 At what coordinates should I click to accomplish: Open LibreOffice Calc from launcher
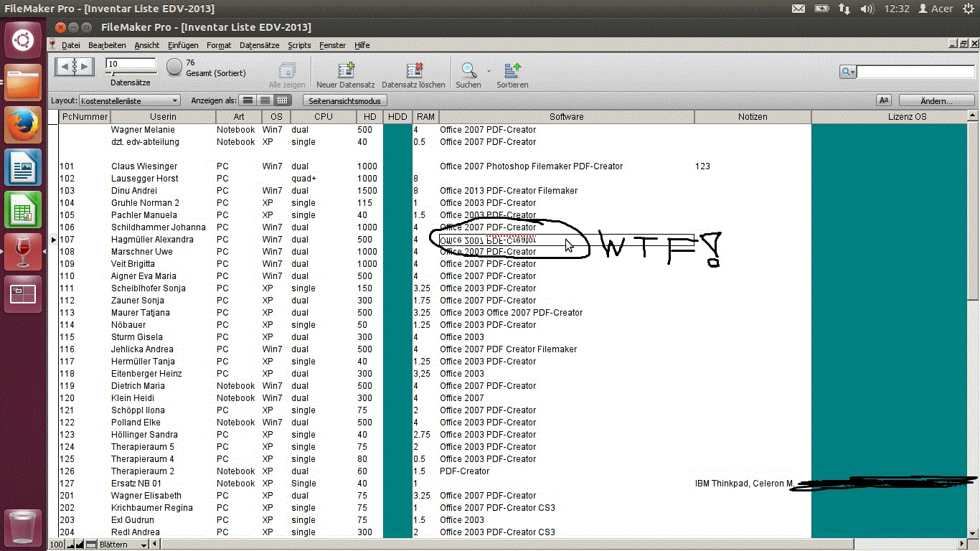(x=23, y=209)
